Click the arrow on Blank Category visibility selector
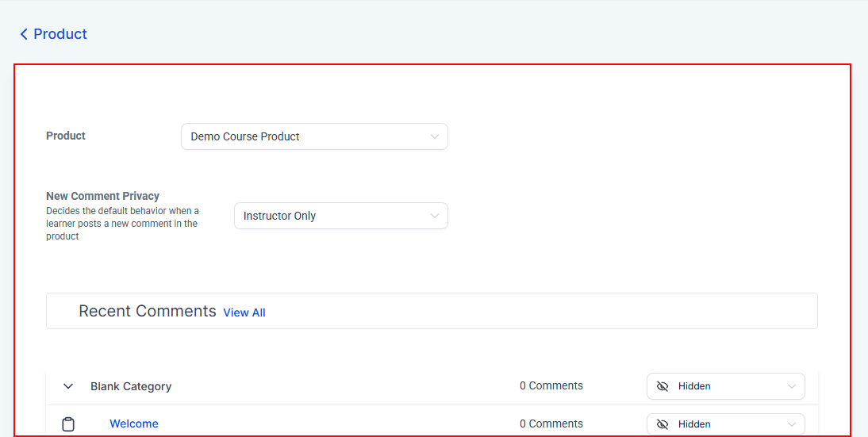868x437 pixels. coord(791,386)
